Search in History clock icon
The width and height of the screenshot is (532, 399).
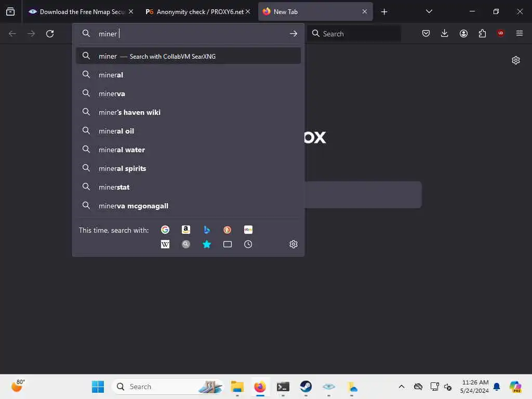click(x=248, y=244)
